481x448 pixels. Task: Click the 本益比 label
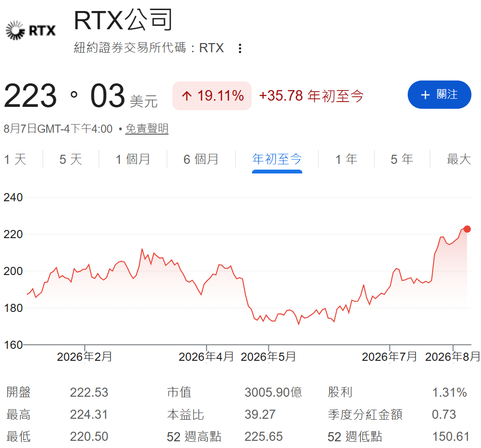(185, 414)
